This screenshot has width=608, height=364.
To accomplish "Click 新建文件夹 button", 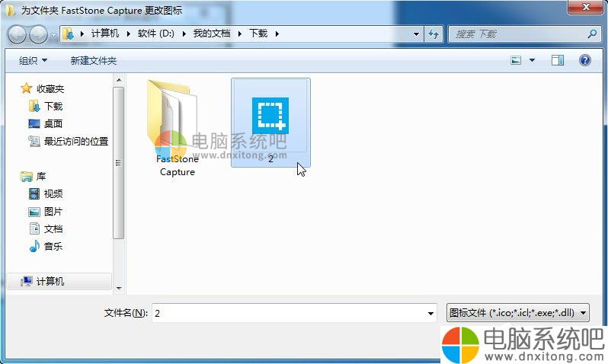I will point(94,60).
